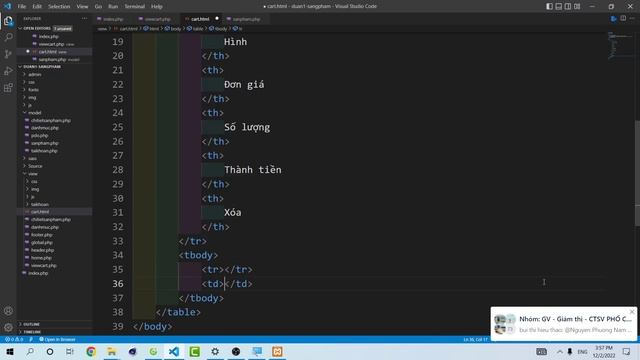
Task: Expand the Outline section
Action: 31,324
